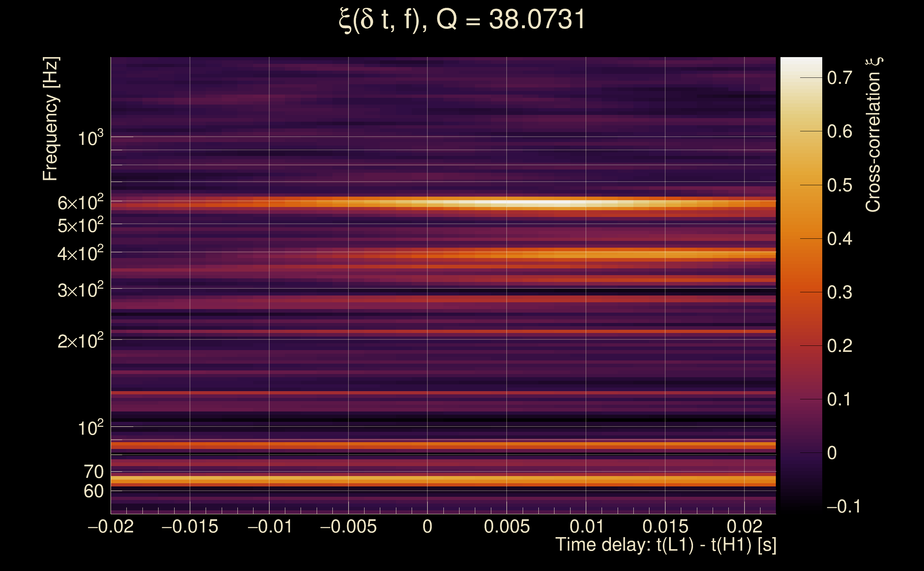The image size is (924, 571).
Task: Click the plot title showing Q = 38.0731
Action: pyautogui.click(x=462, y=20)
